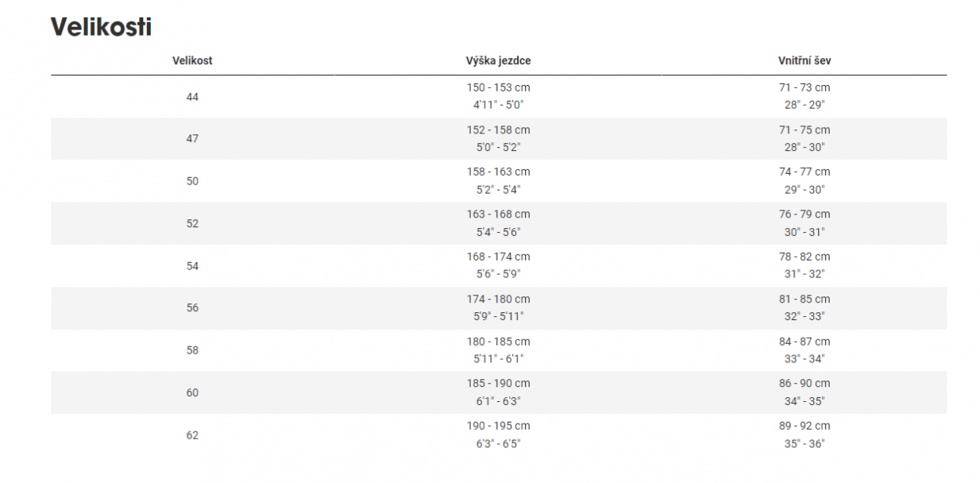Click rider height 5'9" - 5'11" text

[x=498, y=316]
